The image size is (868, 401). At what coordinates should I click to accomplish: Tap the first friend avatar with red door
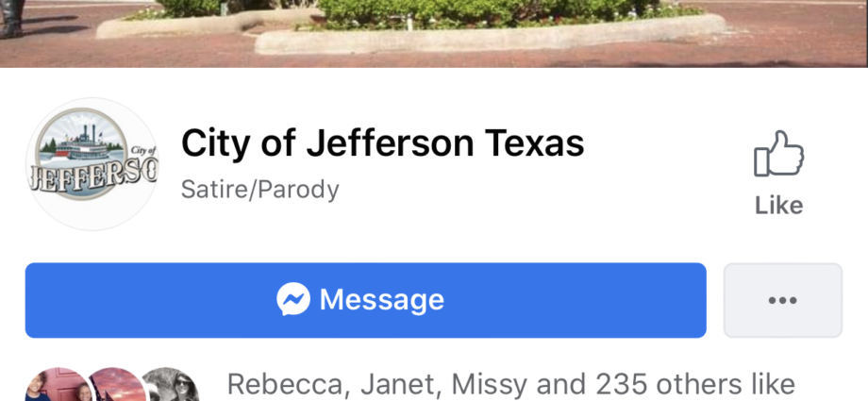(x=58, y=384)
